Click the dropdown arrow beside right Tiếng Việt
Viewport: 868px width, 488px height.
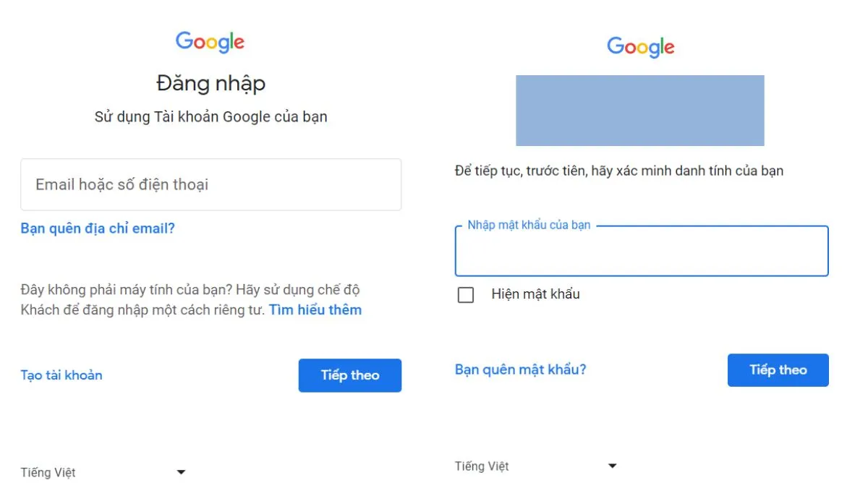[613, 466]
